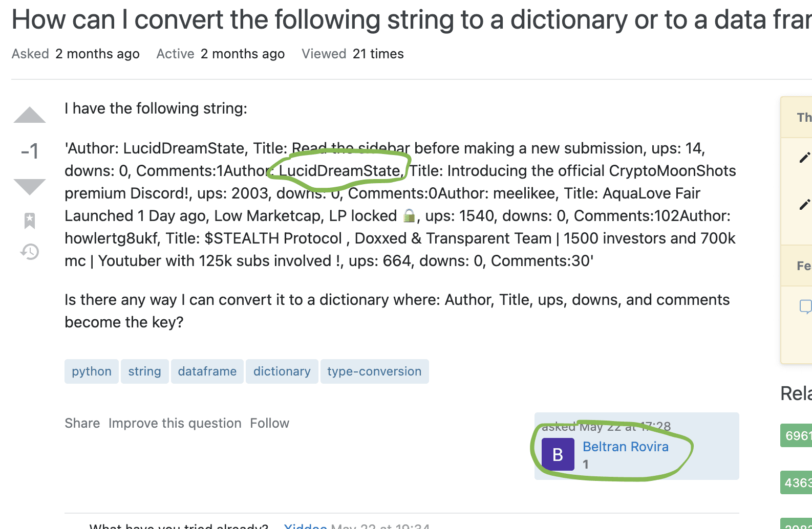Open the string tag

[144, 371]
